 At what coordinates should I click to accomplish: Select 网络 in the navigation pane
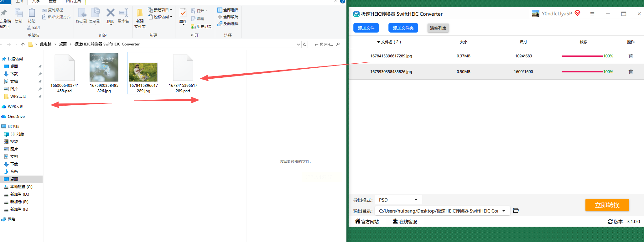pos(12,219)
